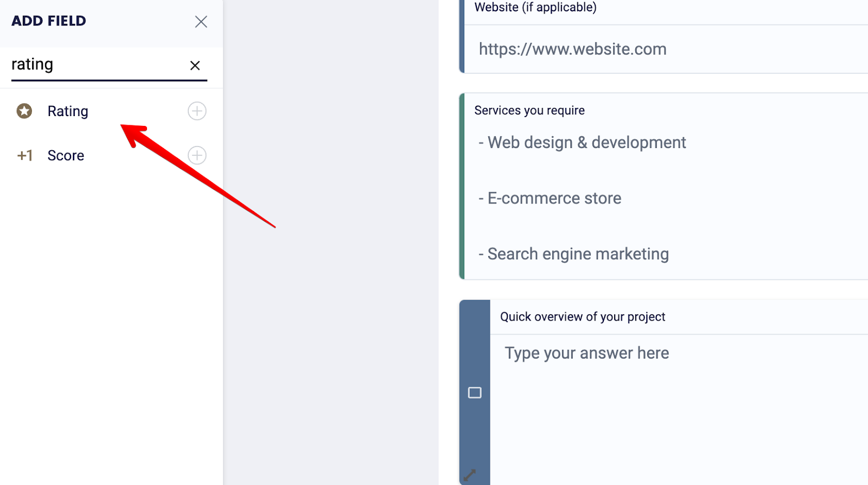Select the Score field label

tap(66, 156)
